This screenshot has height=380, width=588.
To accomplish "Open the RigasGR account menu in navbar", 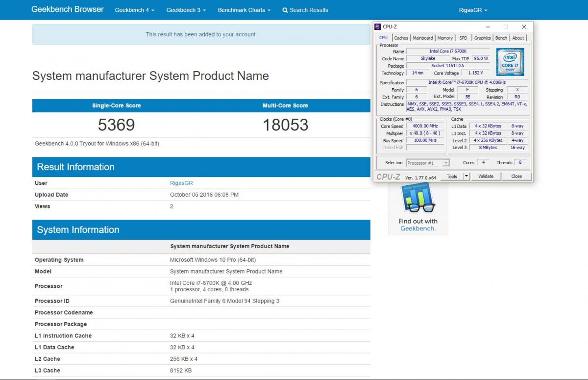I will point(473,10).
